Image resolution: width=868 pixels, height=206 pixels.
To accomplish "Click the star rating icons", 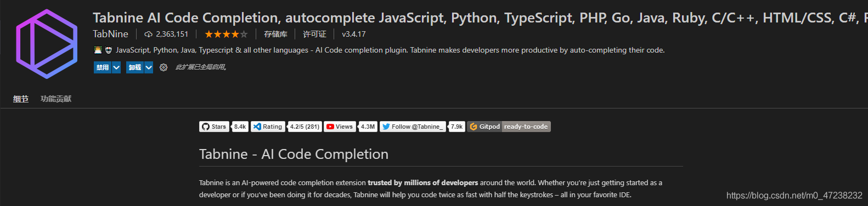I will [x=226, y=34].
